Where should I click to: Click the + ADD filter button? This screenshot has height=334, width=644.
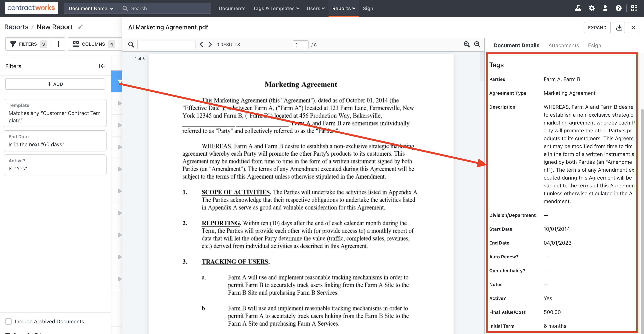pyautogui.click(x=55, y=84)
